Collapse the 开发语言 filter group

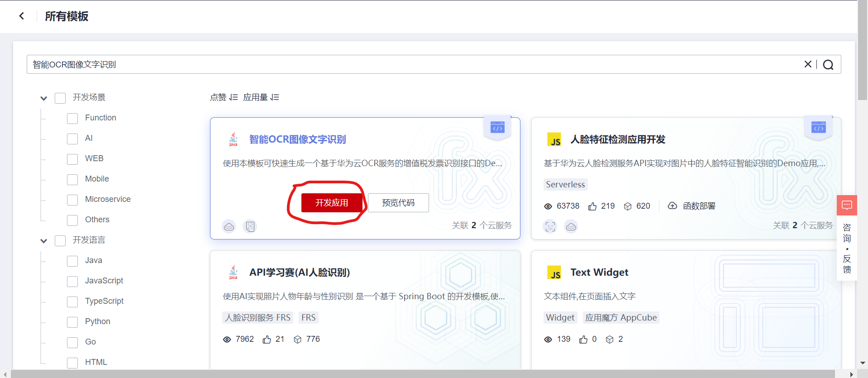click(43, 241)
